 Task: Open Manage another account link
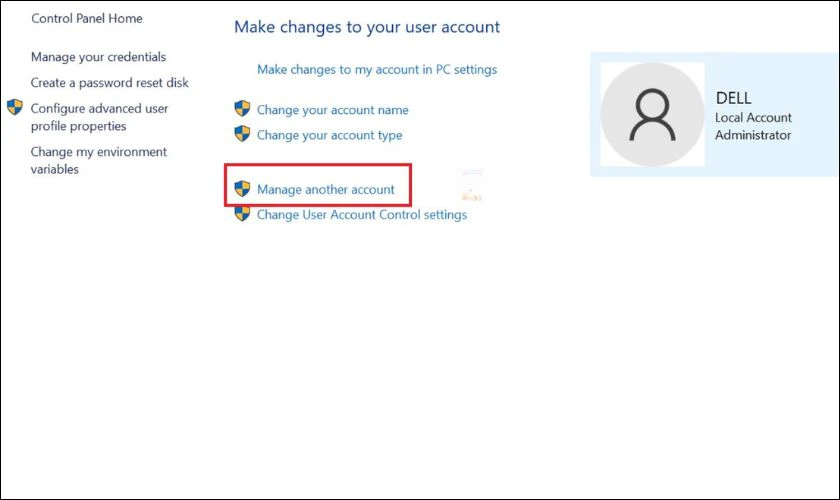(x=326, y=189)
